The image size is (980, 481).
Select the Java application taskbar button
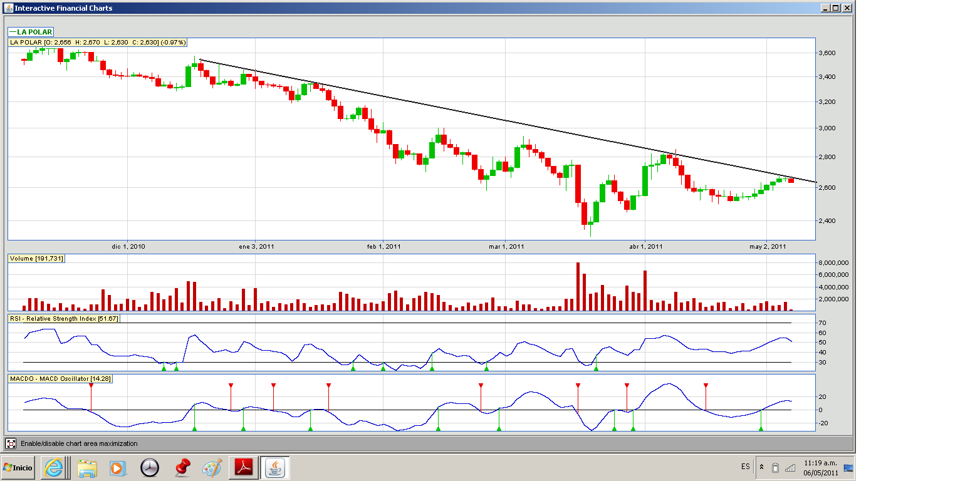click(x=274, y=467)
